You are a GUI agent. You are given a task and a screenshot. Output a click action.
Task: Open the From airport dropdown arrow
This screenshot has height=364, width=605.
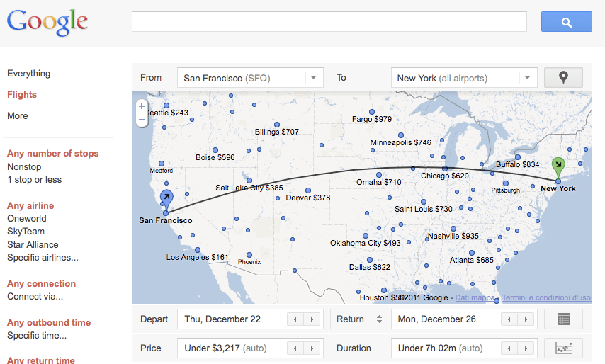tap(313, 78)
